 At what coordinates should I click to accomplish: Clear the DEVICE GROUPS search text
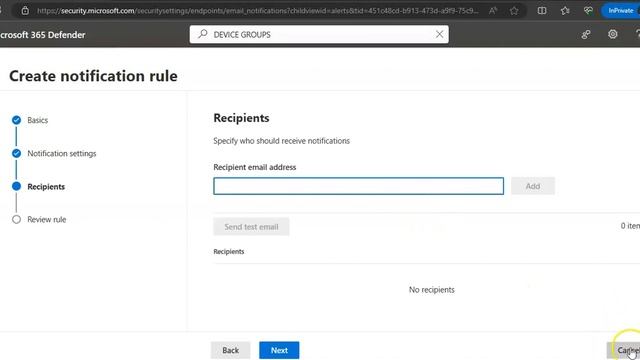point(439,34)
